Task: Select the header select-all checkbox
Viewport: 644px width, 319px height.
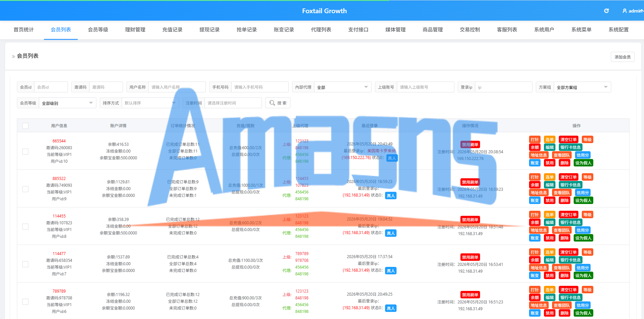Action: click(x=25, y=126)
